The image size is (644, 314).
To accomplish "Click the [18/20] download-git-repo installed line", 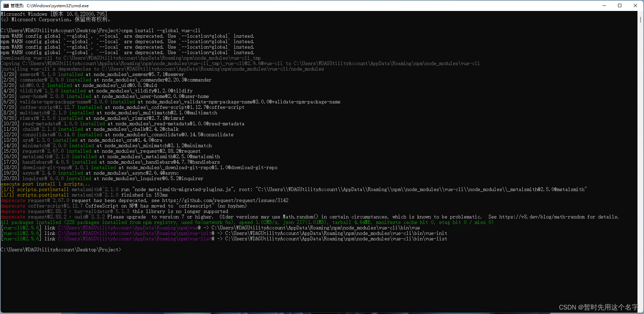I will click(139, 167).
